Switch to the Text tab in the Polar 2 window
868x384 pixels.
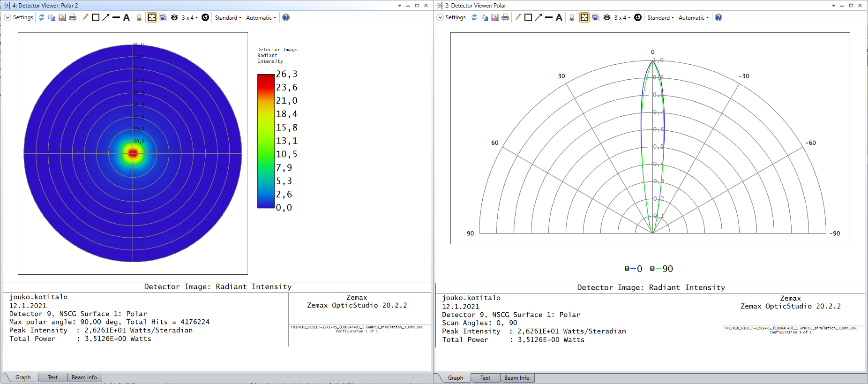point(52,377)
